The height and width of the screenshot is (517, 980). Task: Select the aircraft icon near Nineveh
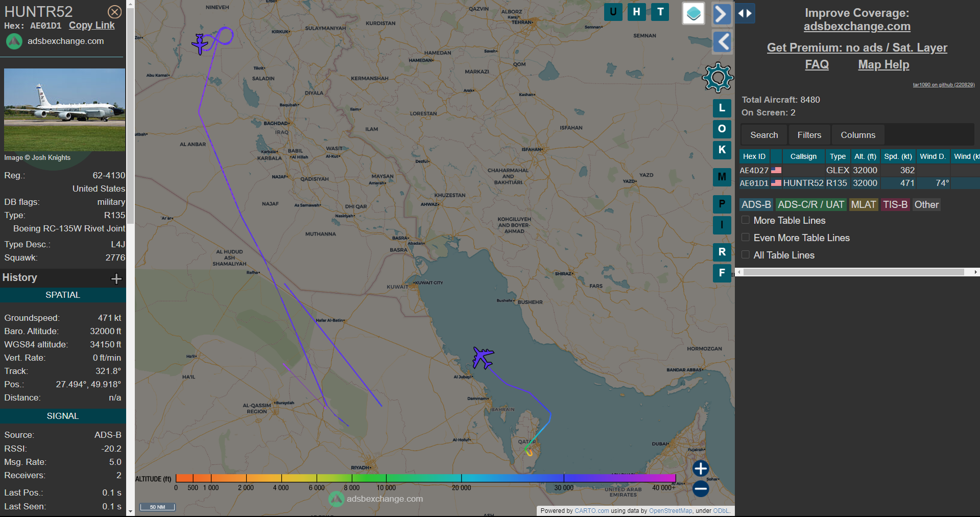tap(200, 44)
